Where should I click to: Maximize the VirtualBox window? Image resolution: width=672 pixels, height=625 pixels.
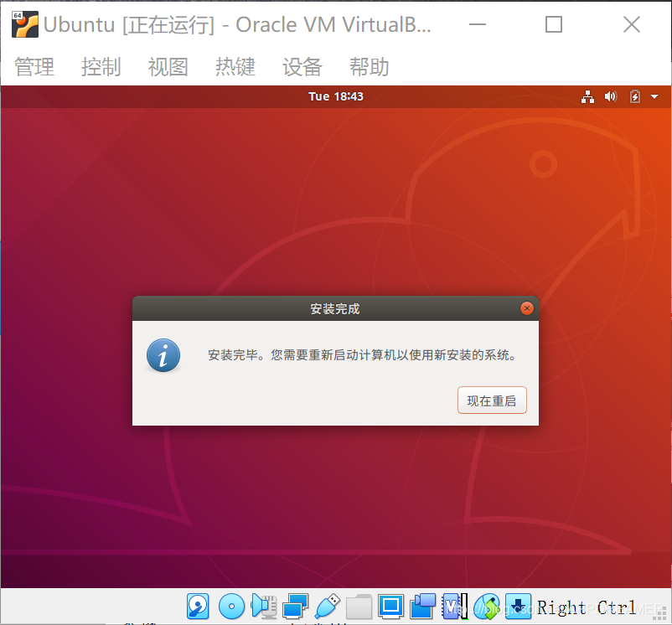coord(554,24)
